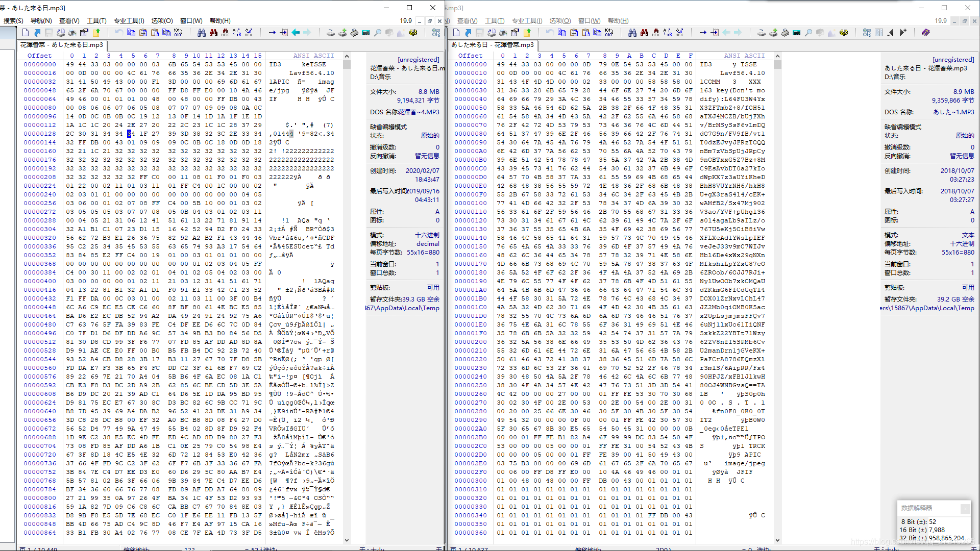The height and width of the screenshot is (551, 980).
Task: Open 选项(O) menu in right window
Action: click(559, 21)
